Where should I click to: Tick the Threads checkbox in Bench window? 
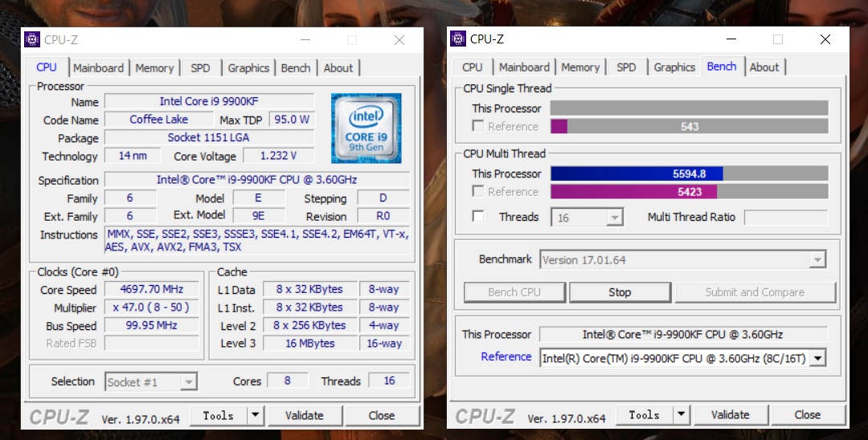477,216
